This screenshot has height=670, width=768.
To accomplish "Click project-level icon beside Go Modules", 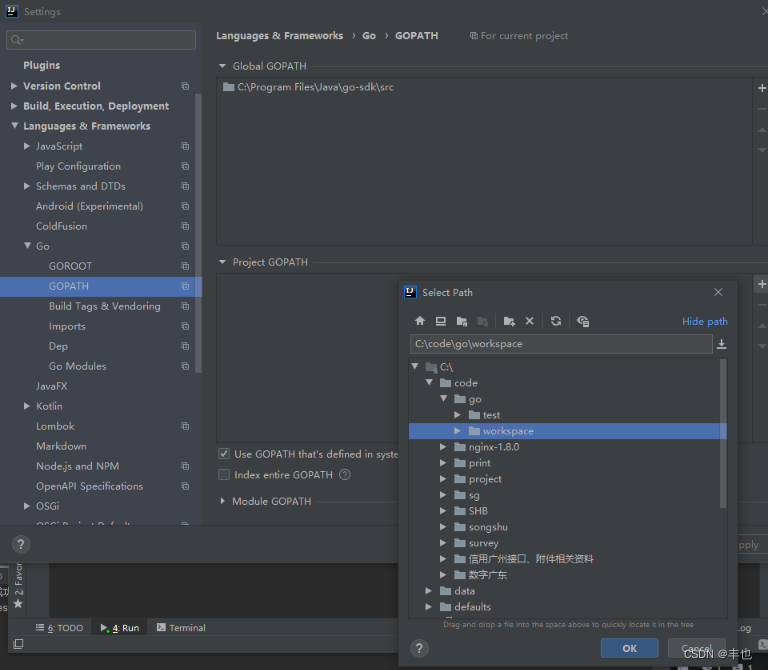I will pyautogui.click(x=185, y=366).
